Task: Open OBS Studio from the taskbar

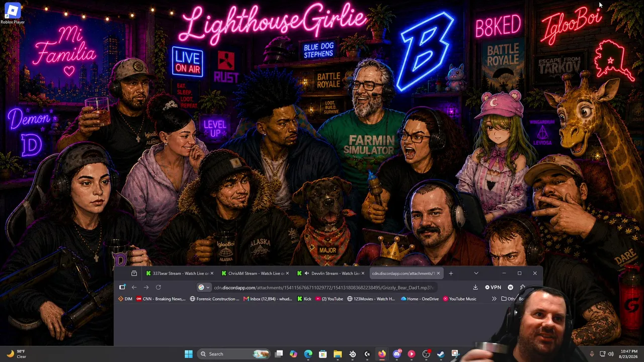Action: (x=426, y=354)
